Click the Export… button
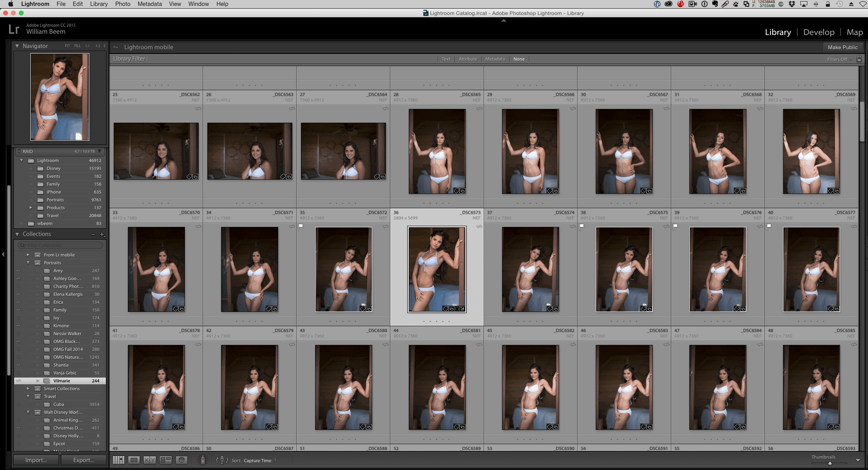Viewport: 868px width, 470px height. (x=84, y=460)
